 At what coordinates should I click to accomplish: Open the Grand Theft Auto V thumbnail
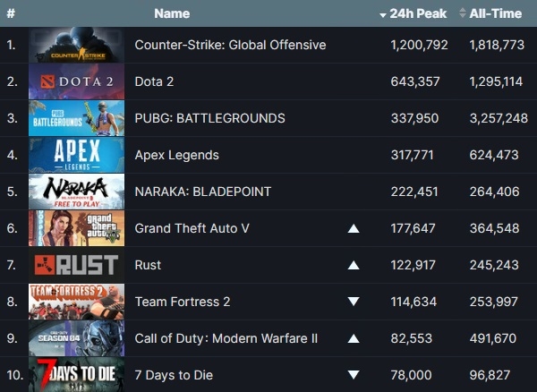point(75,228)
